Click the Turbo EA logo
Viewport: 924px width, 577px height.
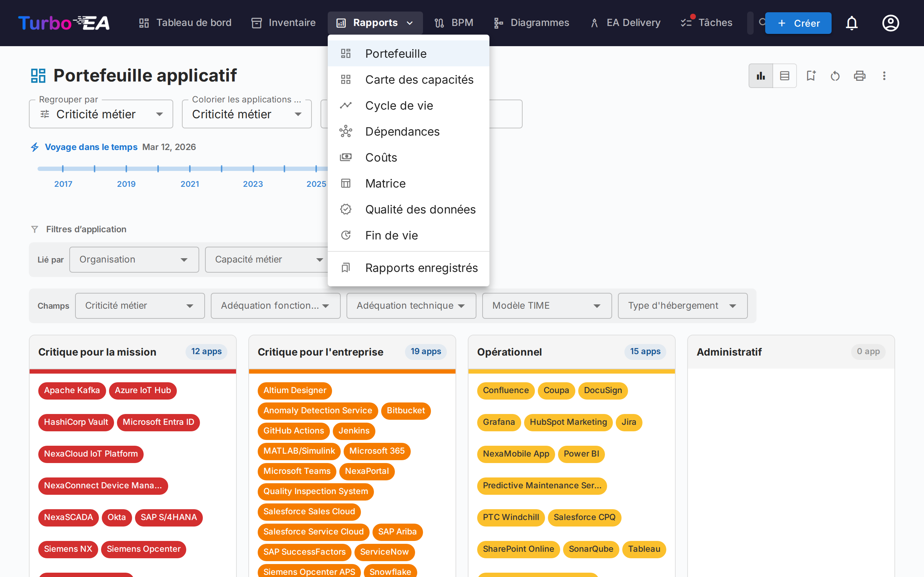[x=64, y=23]
